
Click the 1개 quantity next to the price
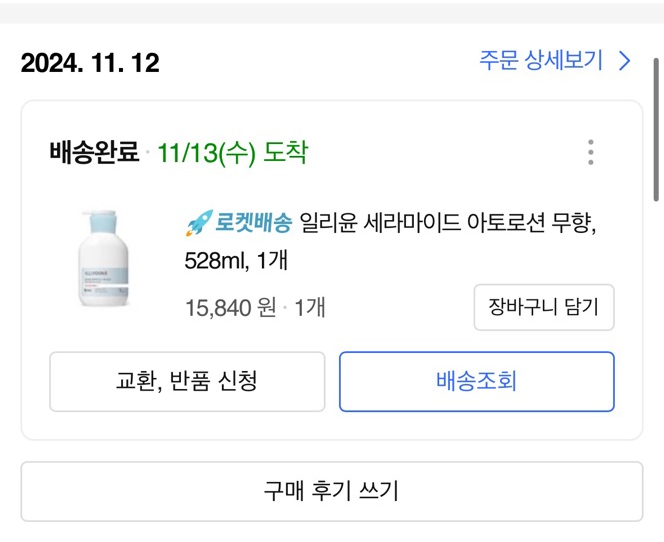pyautogui.click(x=309, y=307)
